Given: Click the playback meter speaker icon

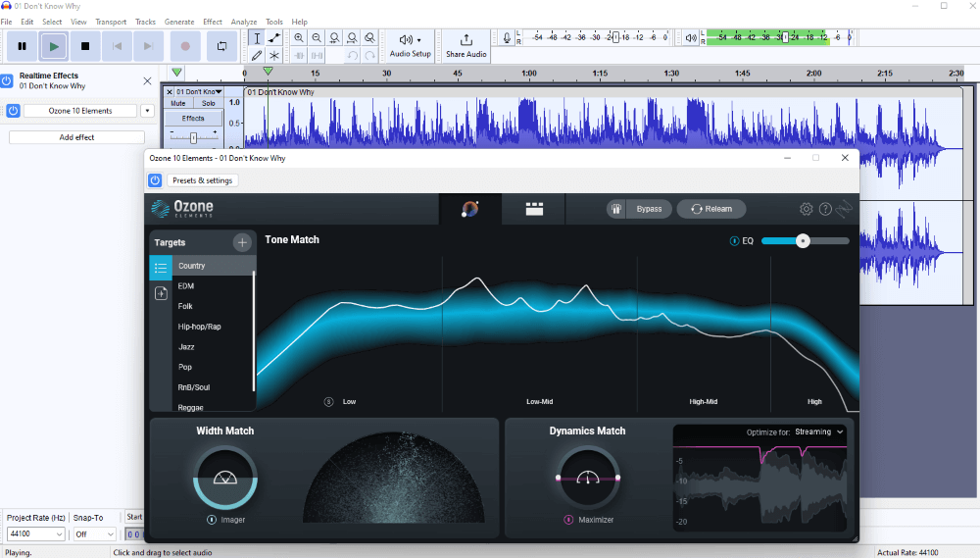Looking at the screenshot, I should [x=691, y=38].
